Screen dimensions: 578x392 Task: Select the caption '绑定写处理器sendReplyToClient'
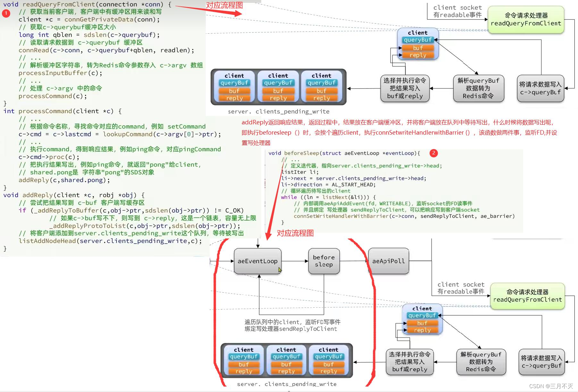tap(291, 329)
